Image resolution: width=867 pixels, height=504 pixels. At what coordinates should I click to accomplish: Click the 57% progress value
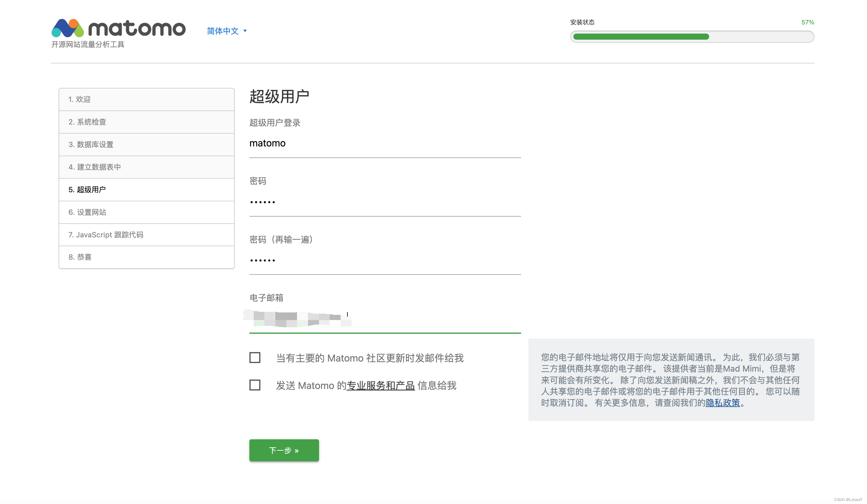tap(807, 22)
